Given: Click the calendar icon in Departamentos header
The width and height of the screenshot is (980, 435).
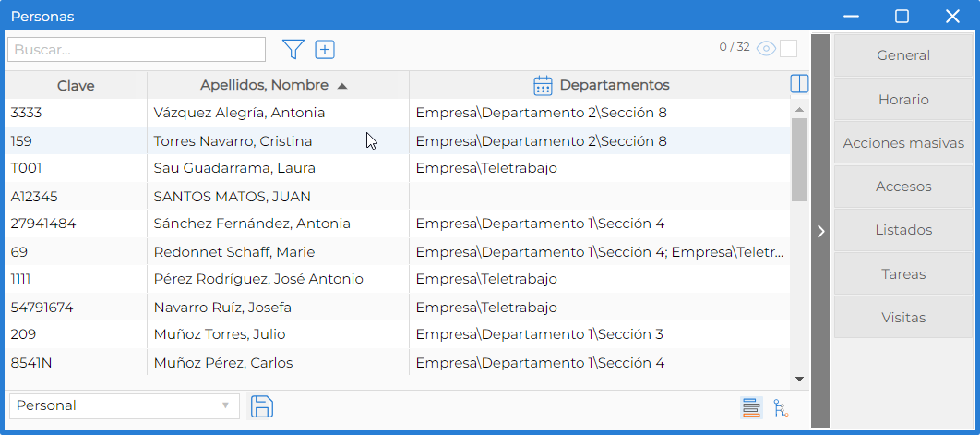Looking at the screenshot, I should point(543,85).
